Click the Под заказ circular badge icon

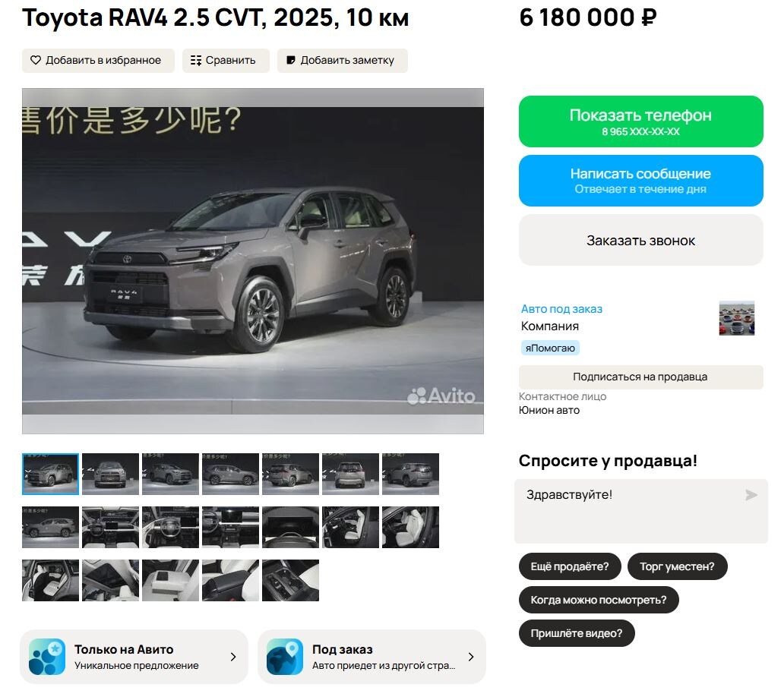tap(286, 656)
